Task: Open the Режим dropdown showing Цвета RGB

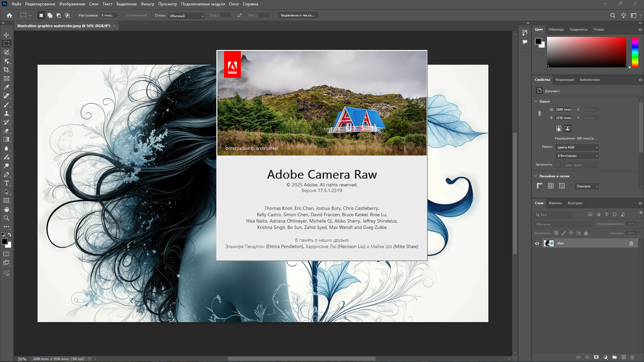Action: pyautogui.click(x=577, y=147)
